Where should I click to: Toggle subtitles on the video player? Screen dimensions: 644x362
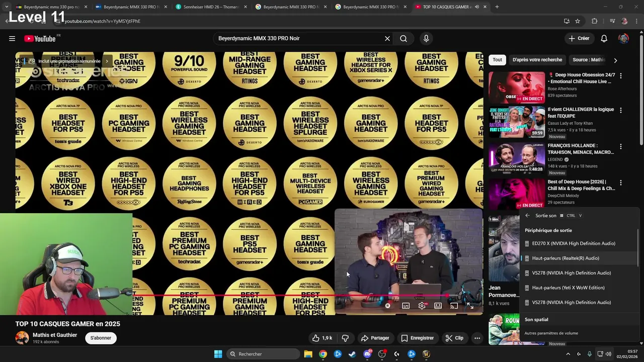click(406, 305)
